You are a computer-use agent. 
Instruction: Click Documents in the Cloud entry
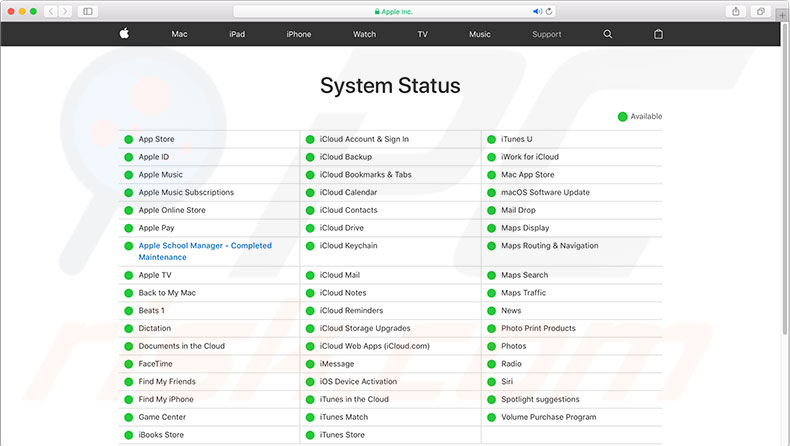[x=181, y=346]
